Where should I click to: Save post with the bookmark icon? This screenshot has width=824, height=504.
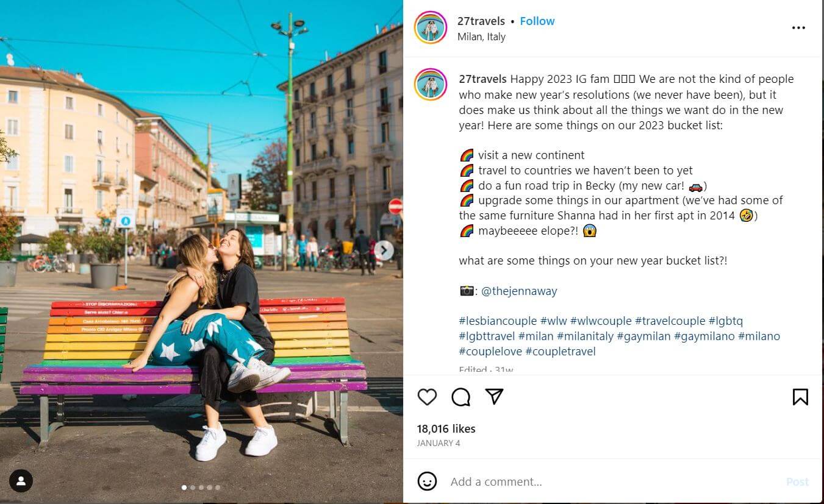coord(800,397)
